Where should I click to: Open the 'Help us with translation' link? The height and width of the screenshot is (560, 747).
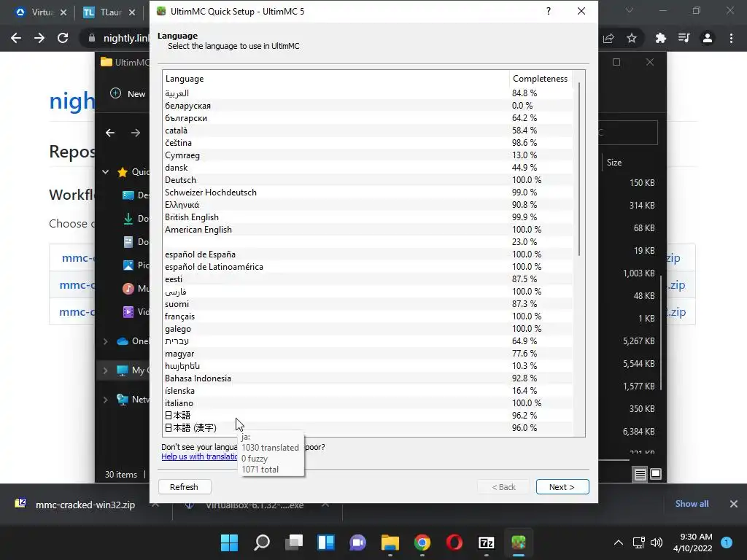[x=199, y=456]
